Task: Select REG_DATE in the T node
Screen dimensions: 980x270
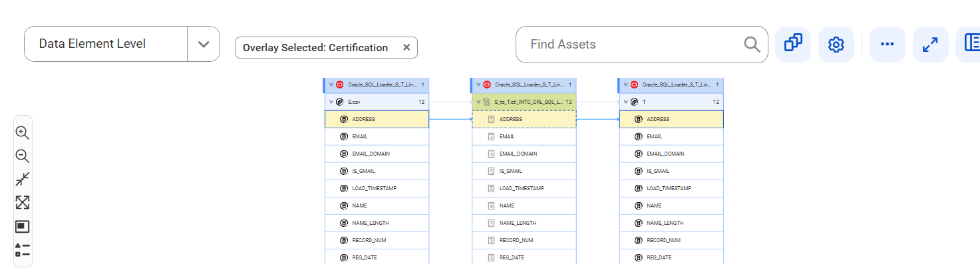Action: [x=671, y=257]
